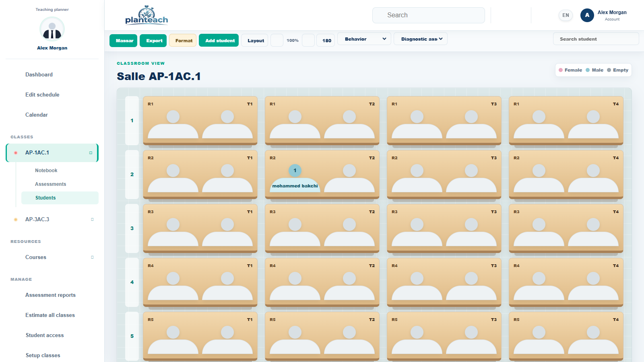This screenshot has width=644, height=362.
Task: Click the Female legend color dot
Action: click(561, 70)
